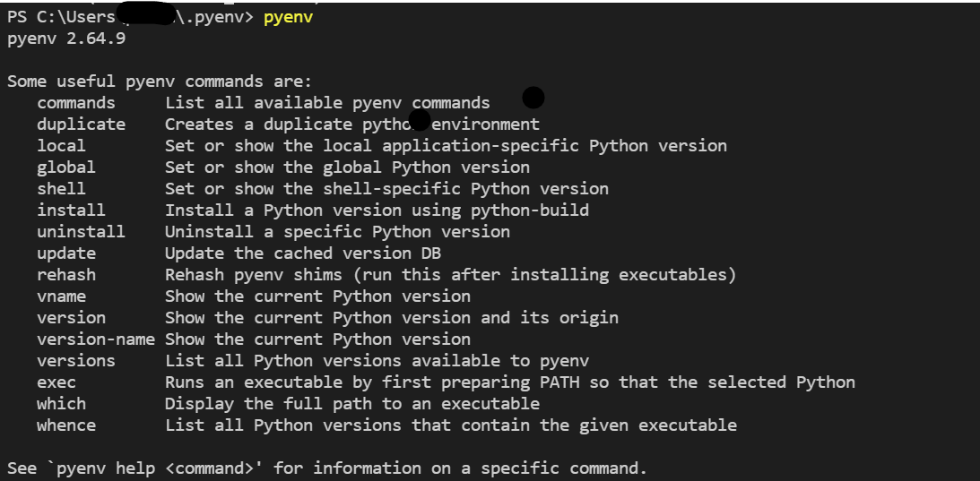980x481 pixels.
Task: Click 'Rehash pyenv shims' description line
Action: [x=451, y=275]
